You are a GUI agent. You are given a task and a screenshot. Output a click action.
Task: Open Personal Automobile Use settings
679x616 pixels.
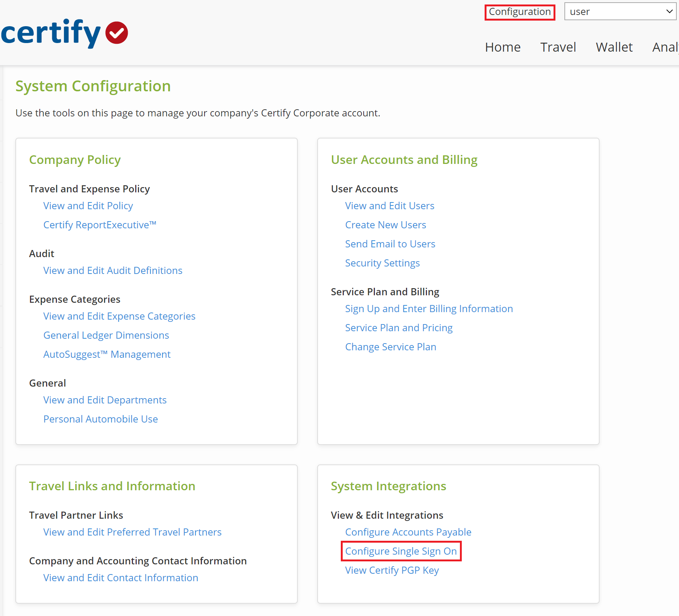[x=100, y=419]
